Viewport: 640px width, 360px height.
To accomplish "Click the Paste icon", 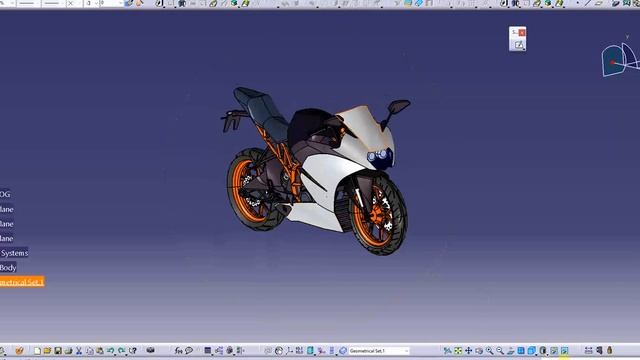I will pos(100,351).
